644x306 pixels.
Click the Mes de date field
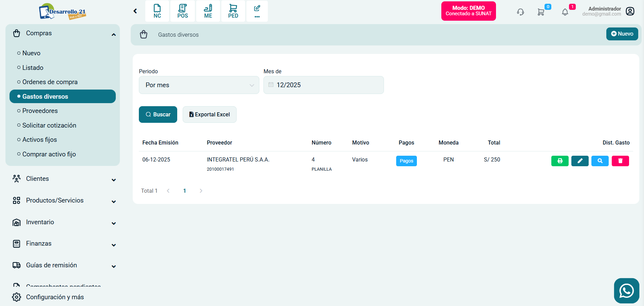(x=324, y=85)
